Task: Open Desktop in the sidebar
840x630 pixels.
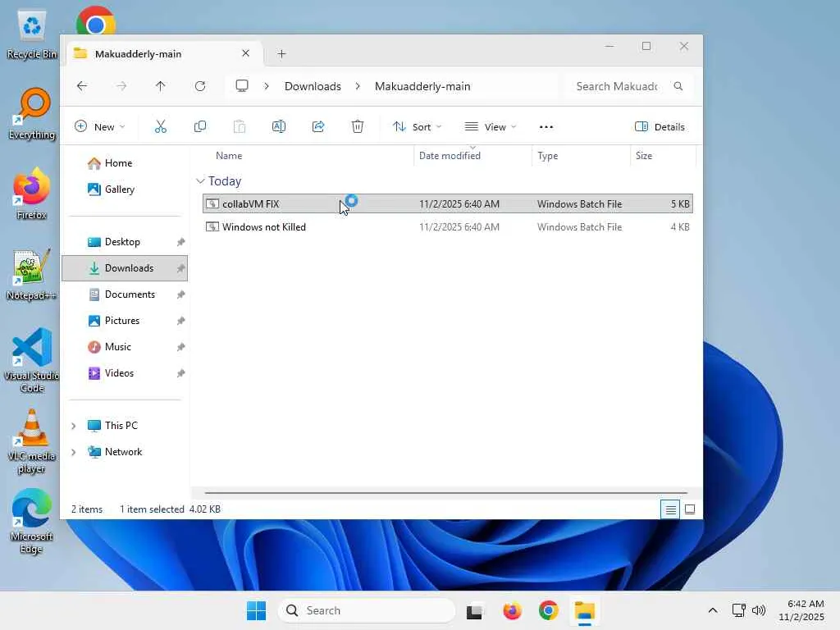Action: [125, 242]
